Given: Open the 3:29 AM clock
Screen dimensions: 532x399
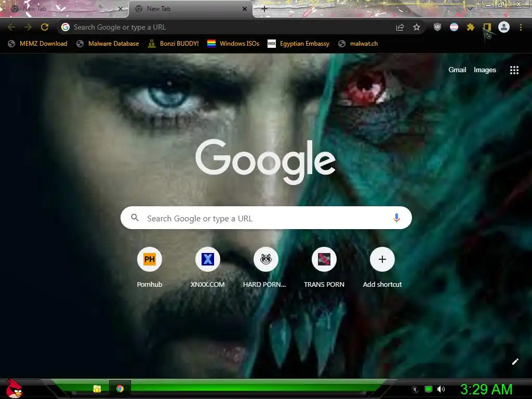Looking at the screenshot, I should (486, 389).
